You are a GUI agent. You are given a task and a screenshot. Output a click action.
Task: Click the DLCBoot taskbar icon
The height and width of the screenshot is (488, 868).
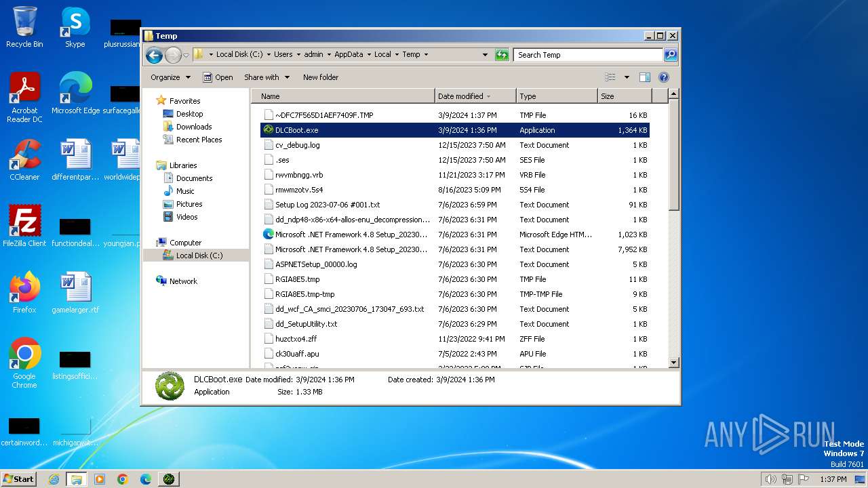(x=169, y=479)
